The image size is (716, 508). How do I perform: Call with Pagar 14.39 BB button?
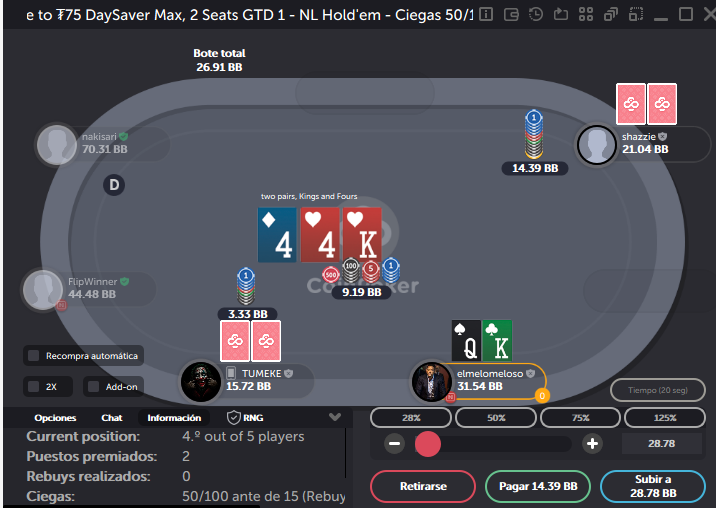tap(538, 486)
